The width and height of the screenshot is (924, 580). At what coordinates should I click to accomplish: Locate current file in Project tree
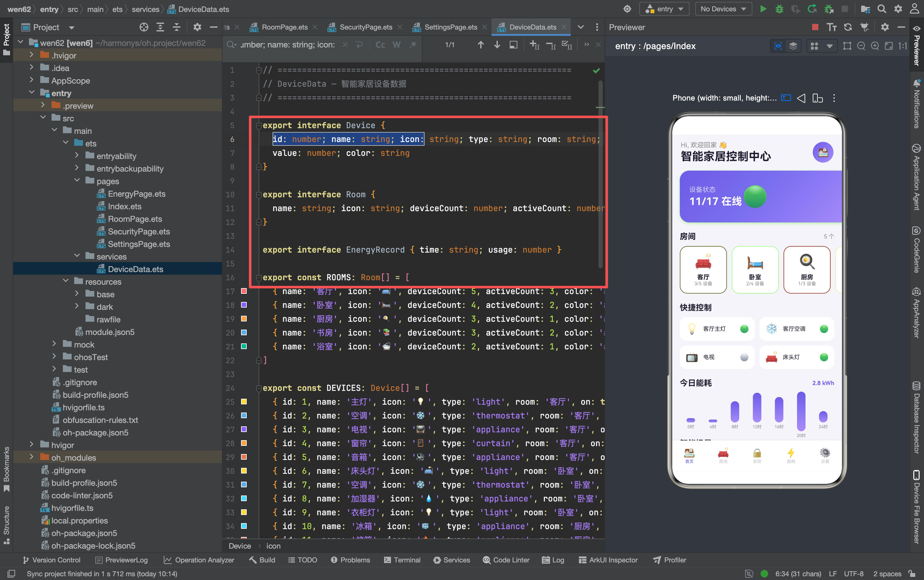click(x=144, y=27)
